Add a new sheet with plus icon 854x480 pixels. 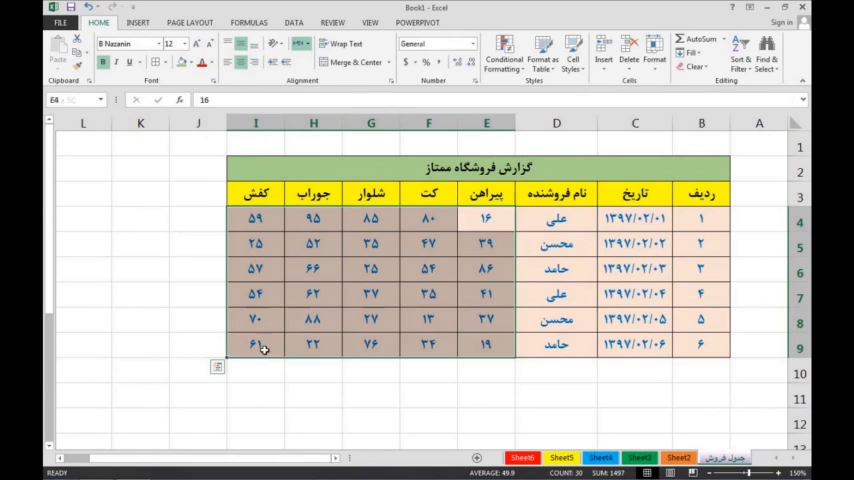[477, 458]
